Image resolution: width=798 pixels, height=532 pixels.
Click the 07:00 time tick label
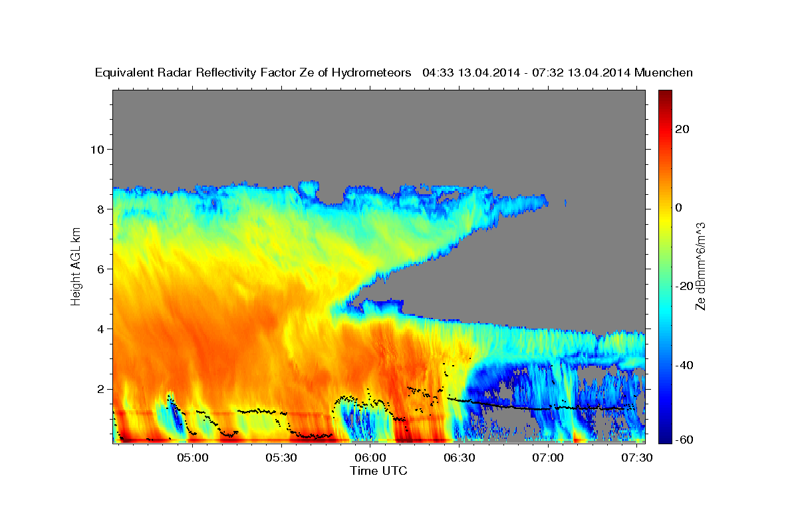[x=549, y=458]
